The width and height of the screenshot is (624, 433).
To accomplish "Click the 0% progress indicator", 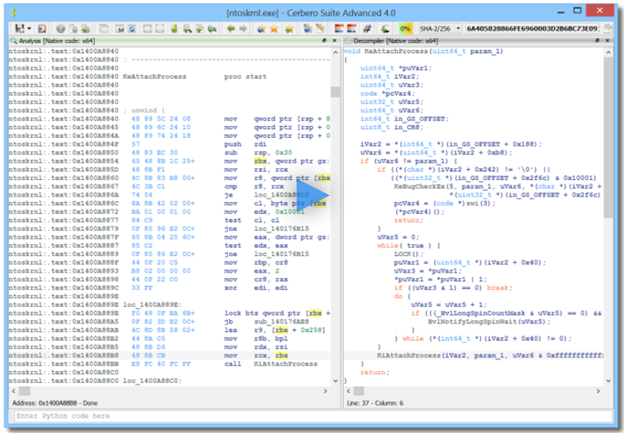I will pos(405,29).
